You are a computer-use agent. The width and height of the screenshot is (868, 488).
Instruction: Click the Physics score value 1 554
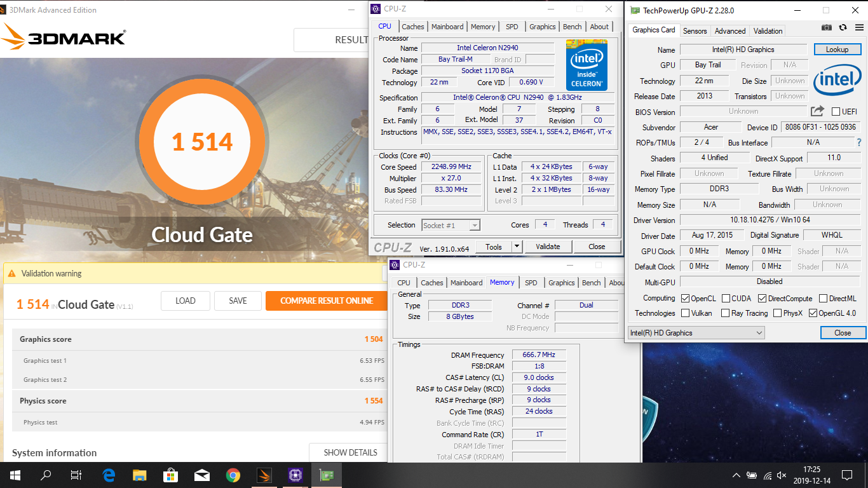click(374, 401)
